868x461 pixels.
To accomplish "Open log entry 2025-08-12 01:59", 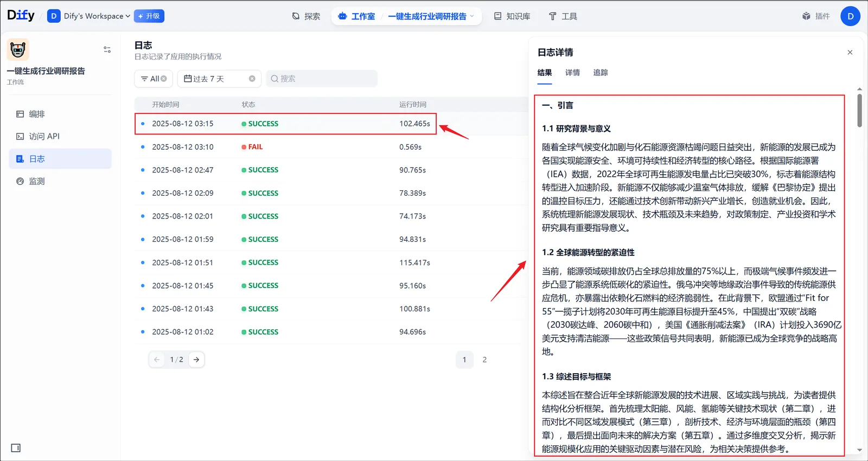I will tap(331, 239).
